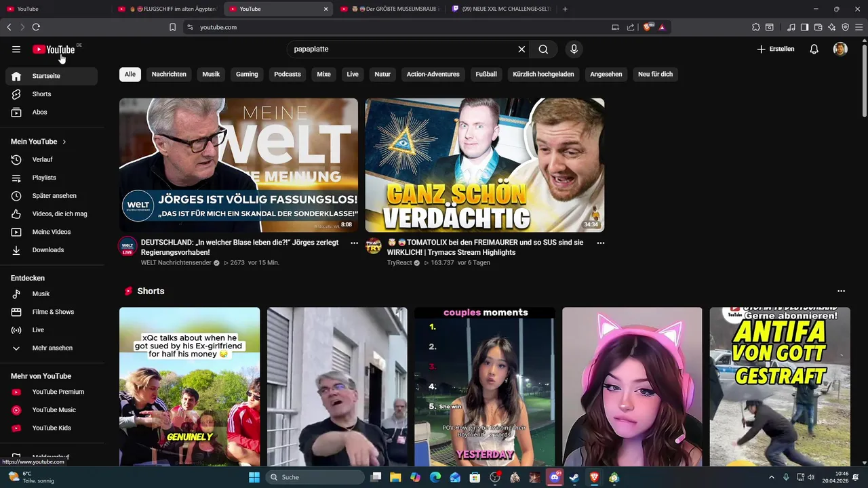Open Discord from the taskbar
The height and width of the screenshot is (488, 868).
555,477
